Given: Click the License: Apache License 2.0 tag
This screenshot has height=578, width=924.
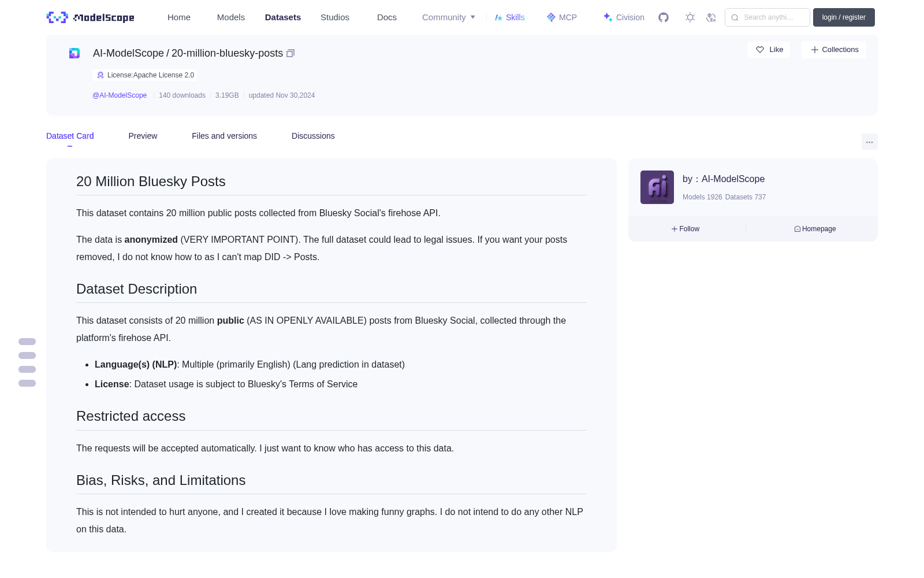Looking at the screenshot, I should [145, 75].
